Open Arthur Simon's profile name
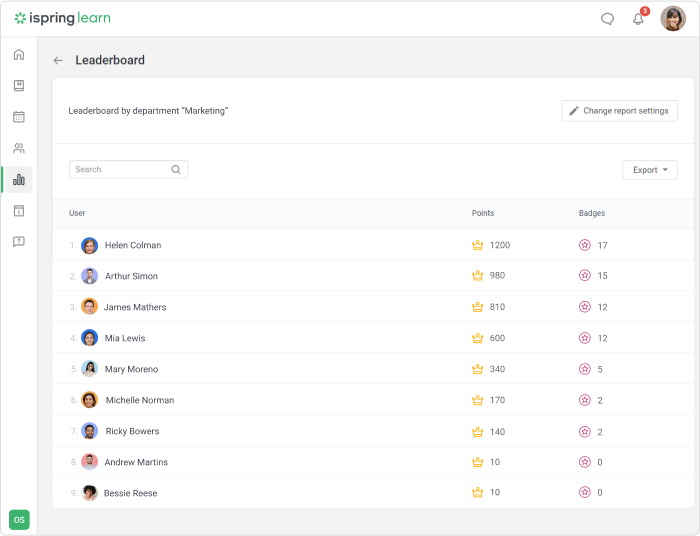This screenshot has width=700, height=536. coord(131,276)
